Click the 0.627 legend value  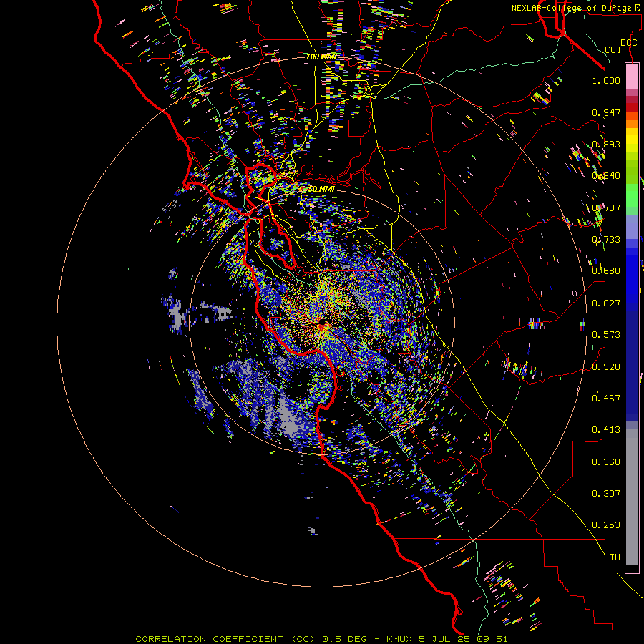point(606,303)
